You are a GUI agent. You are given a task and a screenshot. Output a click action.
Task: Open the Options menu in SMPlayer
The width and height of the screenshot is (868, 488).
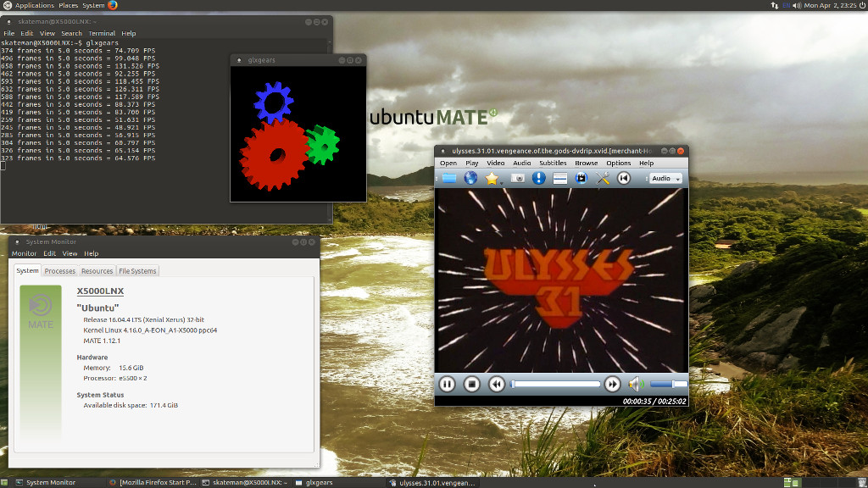pyautogui.click(x=618, y=164)
